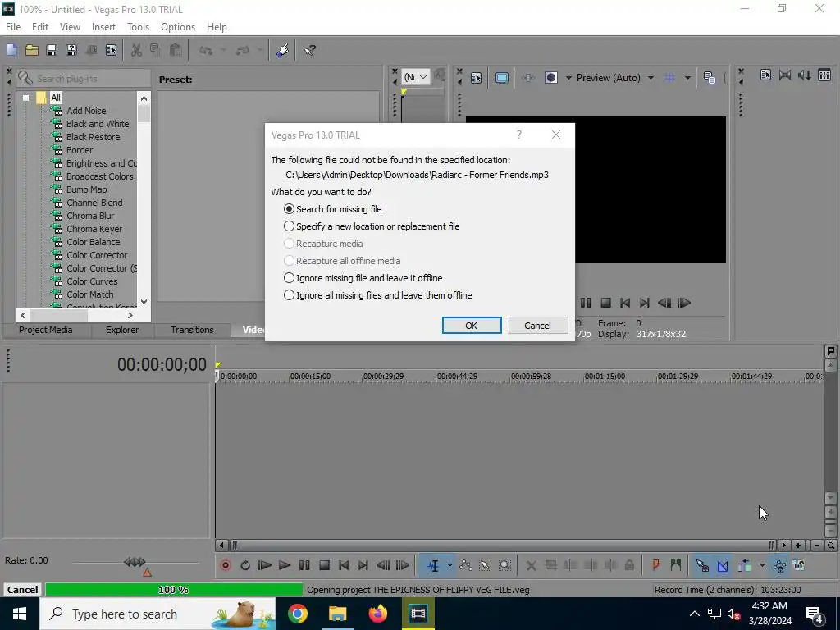Viewport: 840px width, 630px height.
Task: Toggle Automatic Crossfades icon in timeline toolbar
Action: [x=722, y=565]
